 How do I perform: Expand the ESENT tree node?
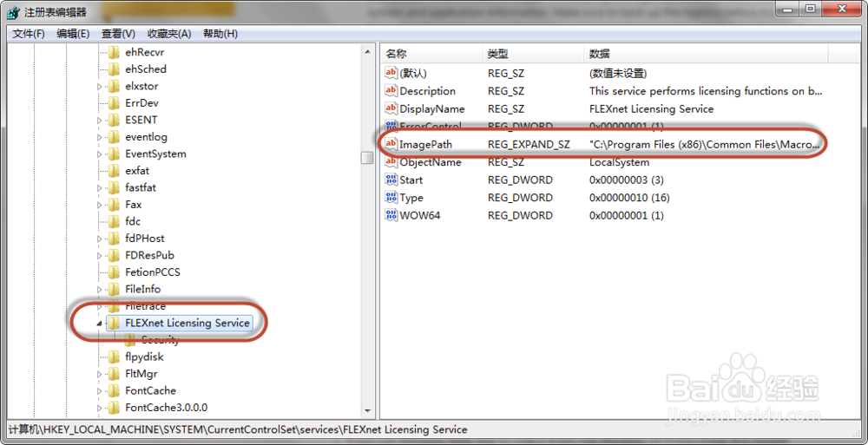point(100,120)
